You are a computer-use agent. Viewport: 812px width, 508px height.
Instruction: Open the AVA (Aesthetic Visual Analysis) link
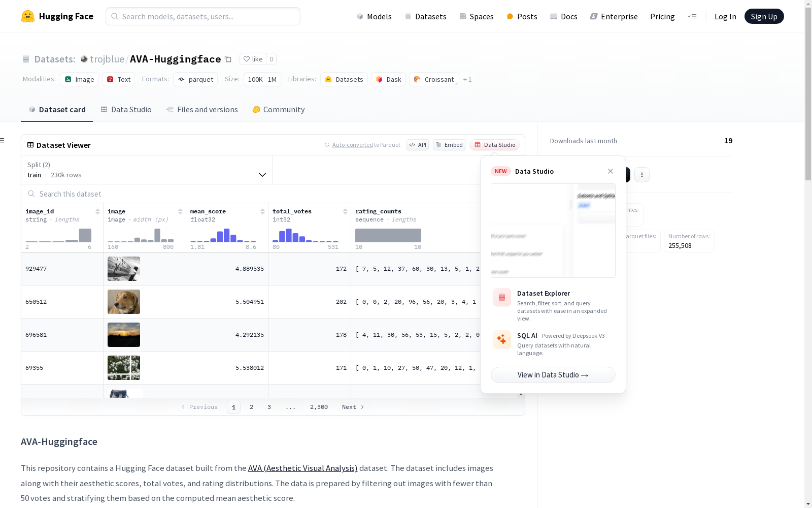[303, 468]
